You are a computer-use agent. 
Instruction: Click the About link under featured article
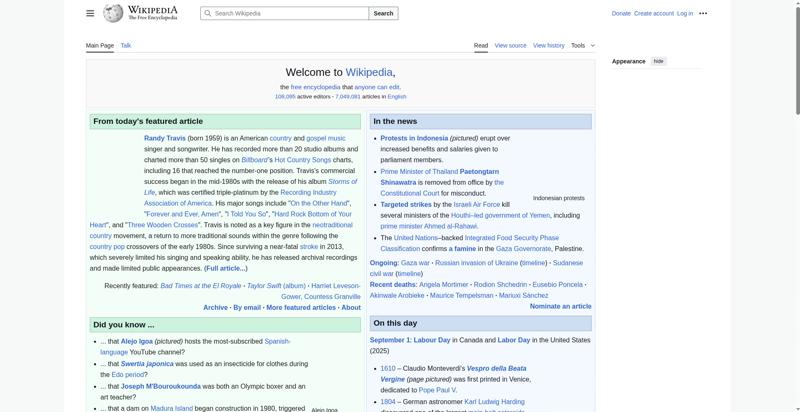(351, 307)
